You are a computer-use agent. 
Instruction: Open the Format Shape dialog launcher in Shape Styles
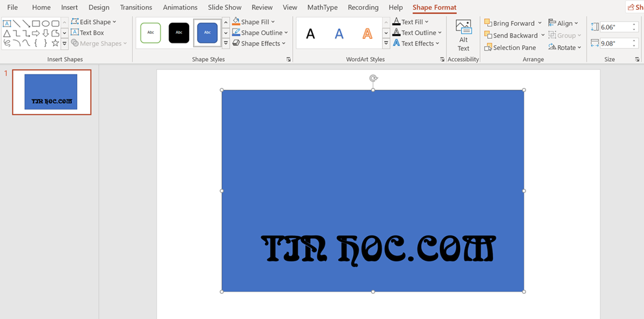(288, 60)
